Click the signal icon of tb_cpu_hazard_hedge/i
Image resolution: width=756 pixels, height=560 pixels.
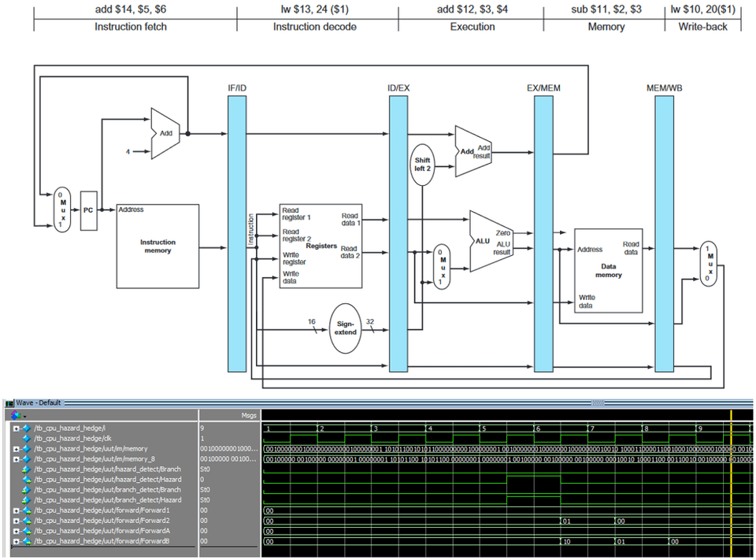27,428
